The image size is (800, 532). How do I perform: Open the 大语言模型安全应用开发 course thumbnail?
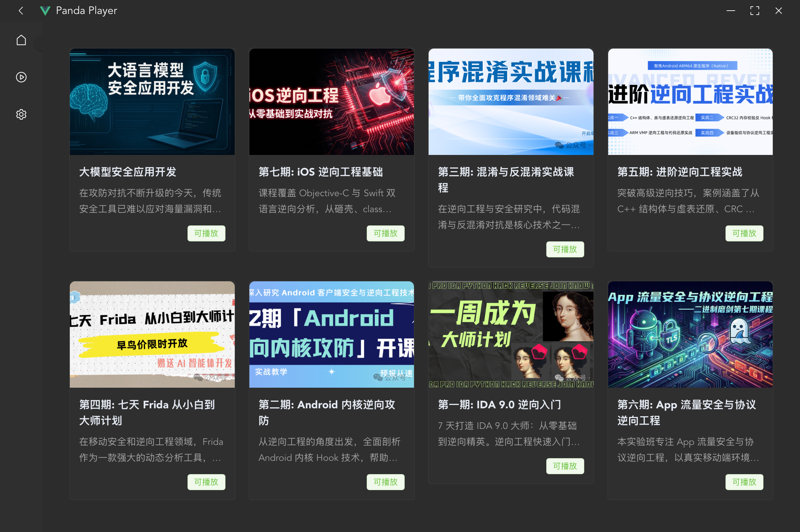152,101
